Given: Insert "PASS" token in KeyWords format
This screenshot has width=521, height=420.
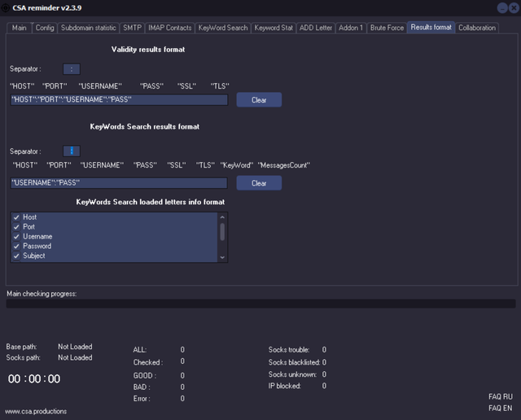Looking at the screenshot, I should [145, 165].
